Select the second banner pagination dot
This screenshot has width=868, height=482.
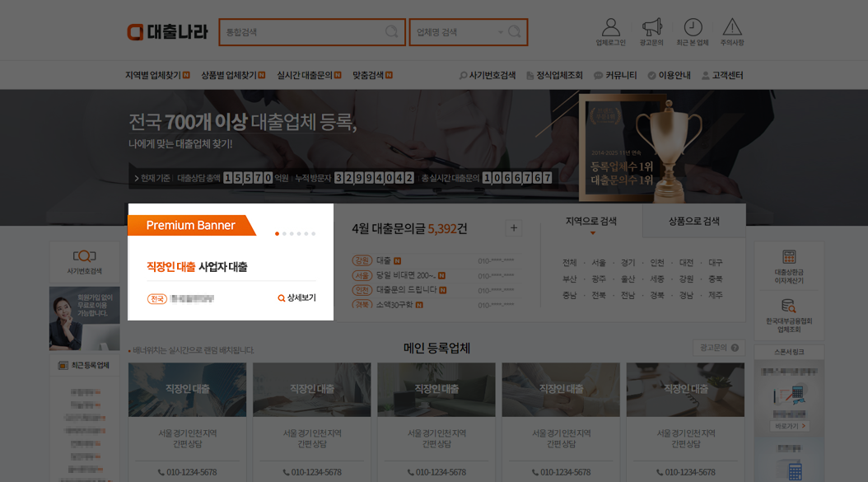284,233
